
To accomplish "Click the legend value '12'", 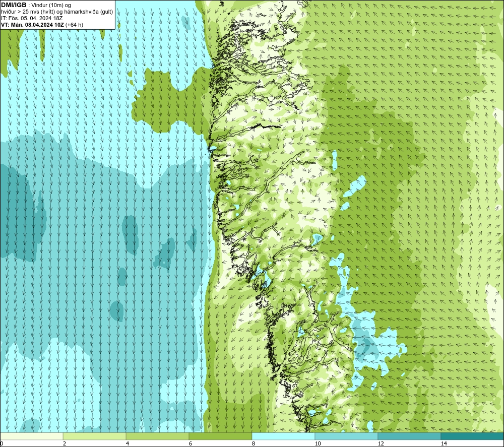I will pyautogui.click(x=381, y=443).
